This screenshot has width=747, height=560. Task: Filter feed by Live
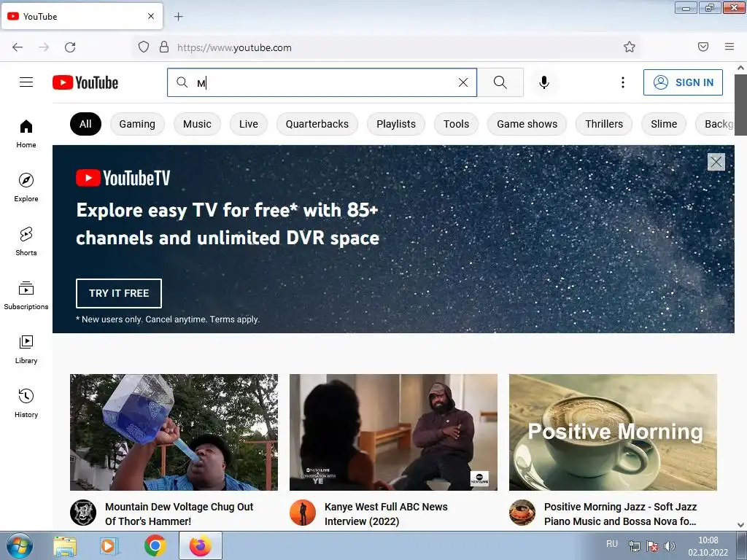pyautogui.click(x=249, y=124)
